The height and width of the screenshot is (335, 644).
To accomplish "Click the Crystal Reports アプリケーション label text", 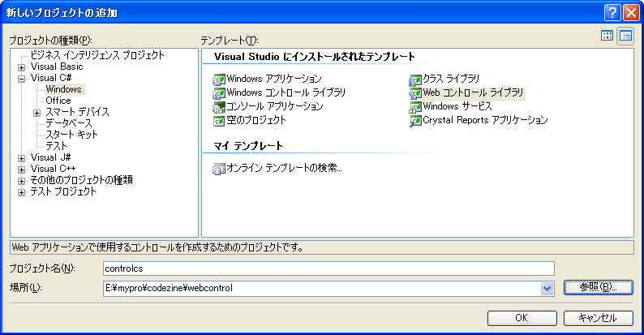I will [x=486, y=120].
